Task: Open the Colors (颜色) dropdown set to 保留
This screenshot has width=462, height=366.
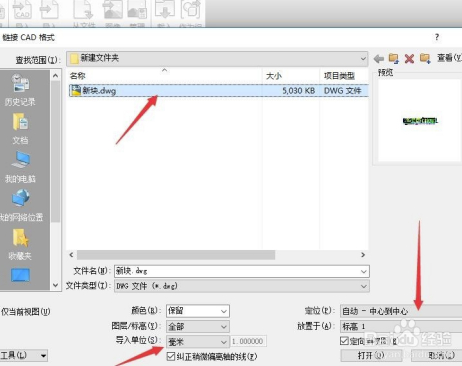Action: point(198,311)
